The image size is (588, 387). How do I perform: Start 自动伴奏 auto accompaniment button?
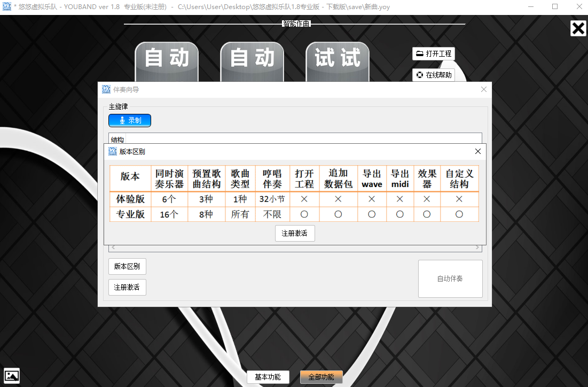click(450, 278)
